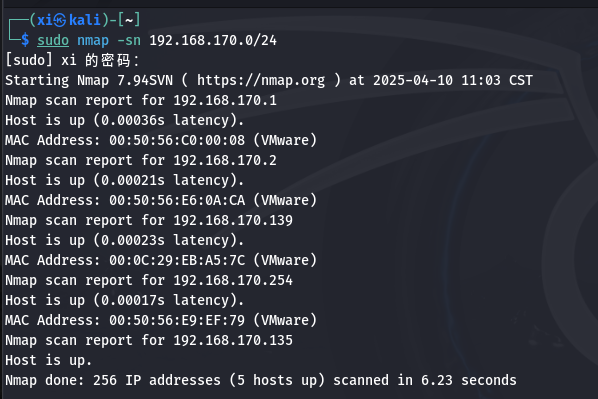Screen dimensions: 598x399
Task: Click the Kali skull icon in prompt
Action: (60, 20)
